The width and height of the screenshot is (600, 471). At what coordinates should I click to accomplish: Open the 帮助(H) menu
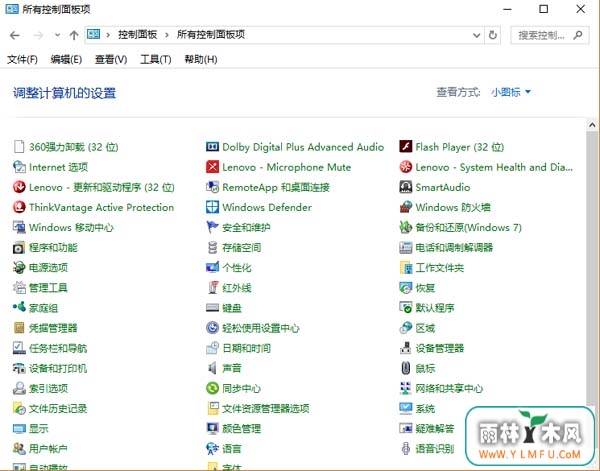(201, 59)
